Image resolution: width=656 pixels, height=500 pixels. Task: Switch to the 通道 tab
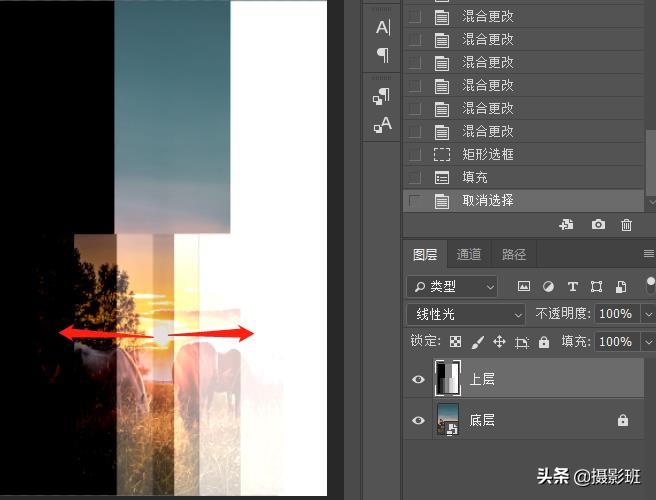pyautogui.click(x=469, y=254)
